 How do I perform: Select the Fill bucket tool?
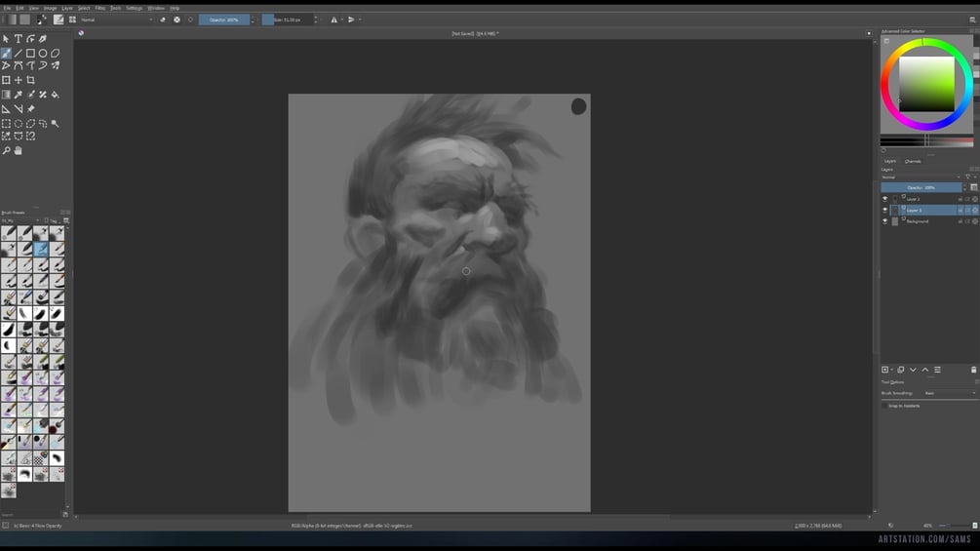[55, 95]
